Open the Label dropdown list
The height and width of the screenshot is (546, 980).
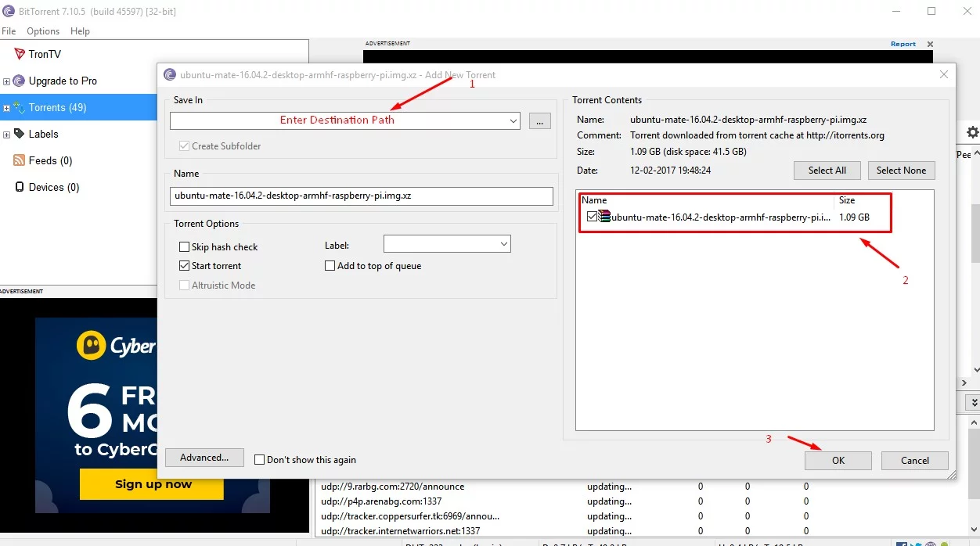pos(503,245)
